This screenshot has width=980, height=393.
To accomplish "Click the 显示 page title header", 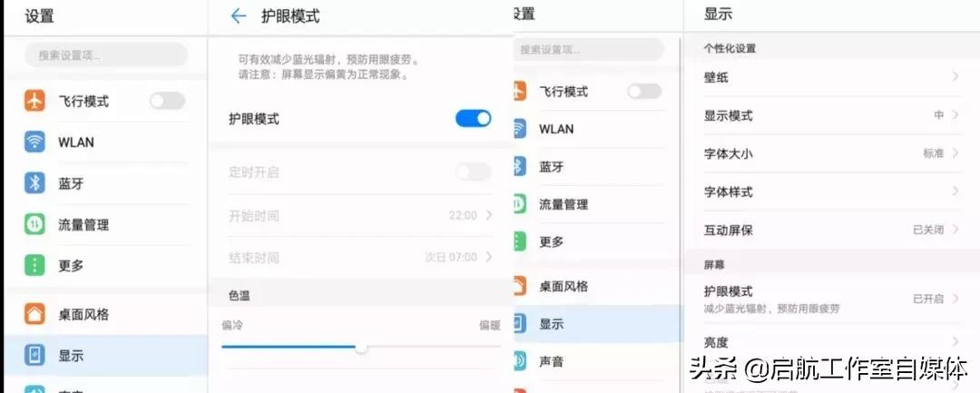I will click(x=718, y=15).
